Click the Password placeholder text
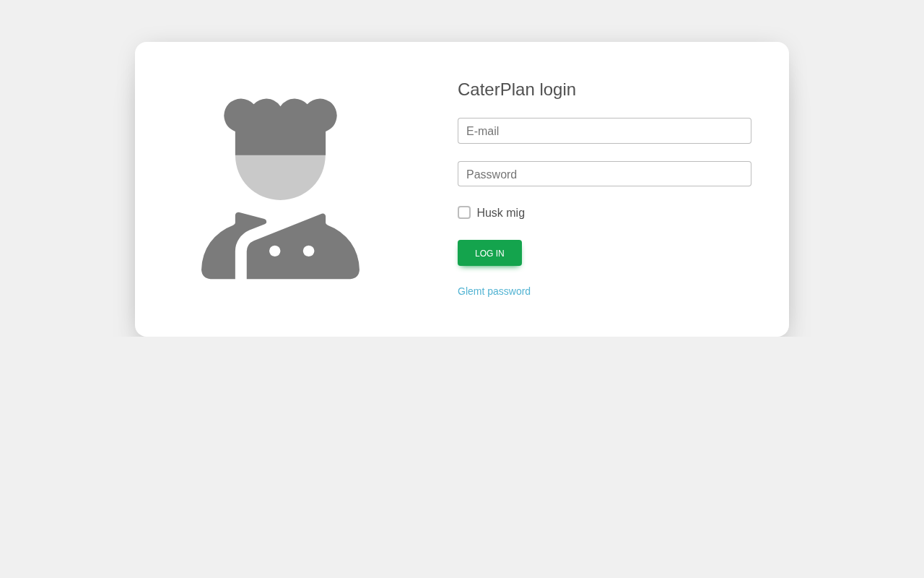The height and width of the screenshot is (578, 924). tap(492, 175)
